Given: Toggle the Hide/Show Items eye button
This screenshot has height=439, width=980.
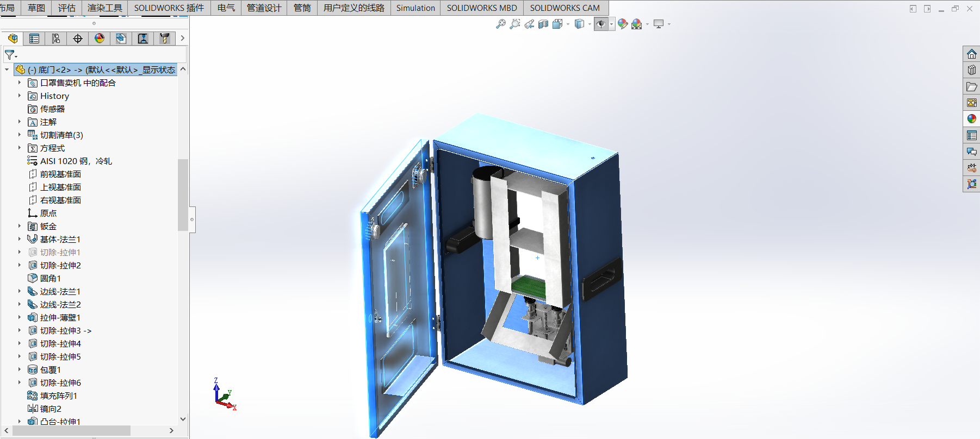Looking at the screenshot, I should (601, 24).
